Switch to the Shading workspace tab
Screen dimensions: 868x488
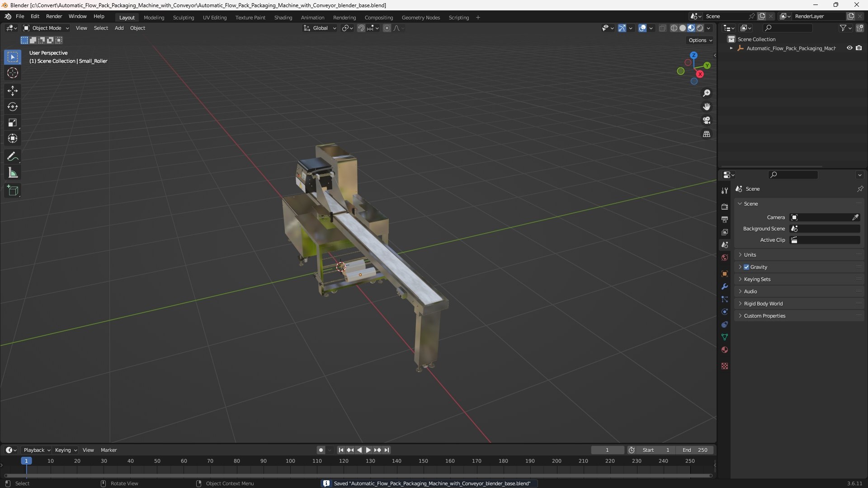point(283,18)
